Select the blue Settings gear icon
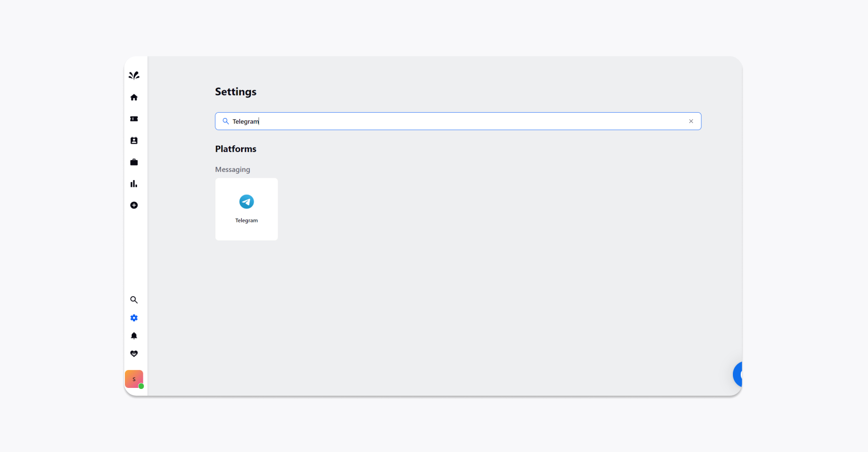868x452 pixels. click(x=134, y=318)
